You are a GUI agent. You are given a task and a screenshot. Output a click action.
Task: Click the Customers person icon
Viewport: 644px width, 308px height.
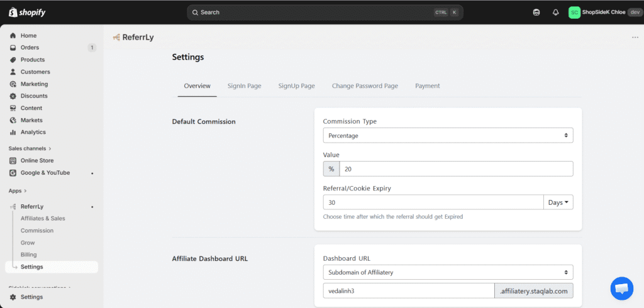coord(13,72)
